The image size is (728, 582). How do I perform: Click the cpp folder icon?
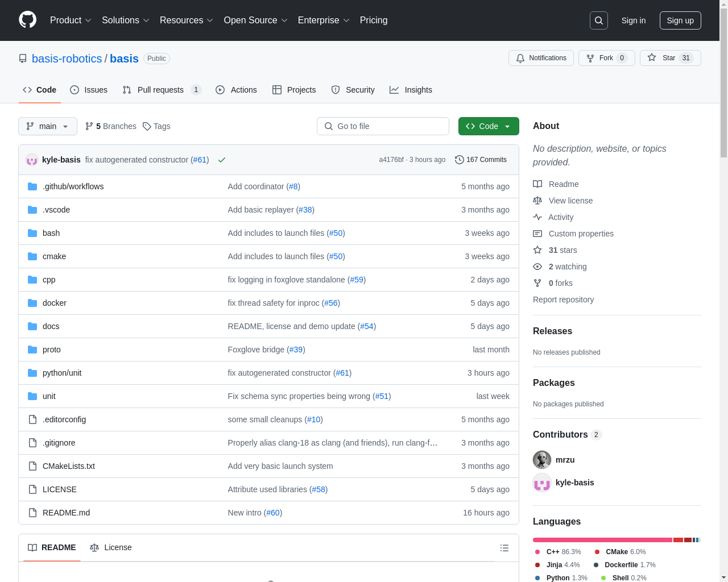tap(32, 280)
